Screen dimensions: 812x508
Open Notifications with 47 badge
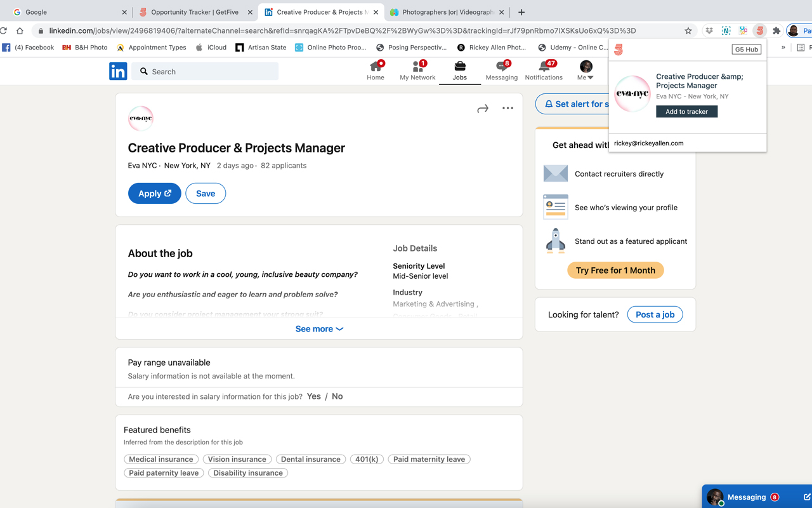click(544, 70)
